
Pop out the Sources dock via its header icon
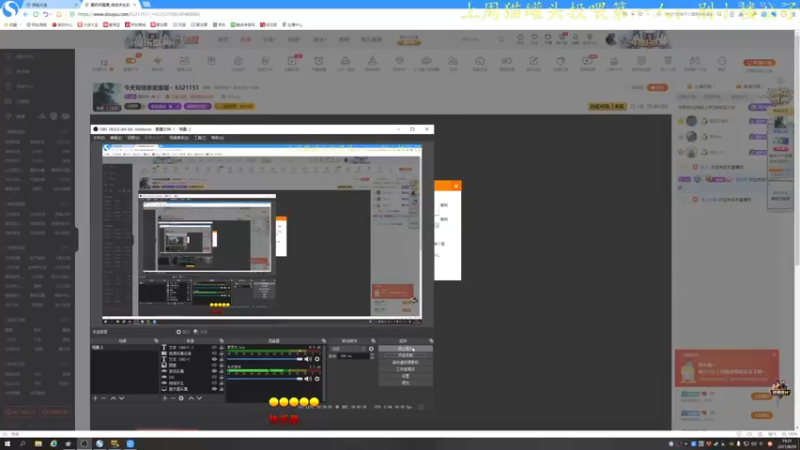221,341
